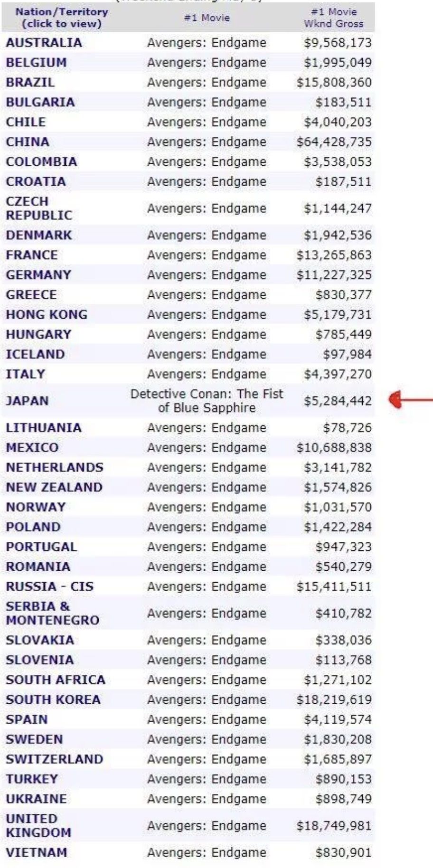The width and height of the screenshot is (433, 868).
Task: Open the BRAZIL country link
Action: click(30, 82)
